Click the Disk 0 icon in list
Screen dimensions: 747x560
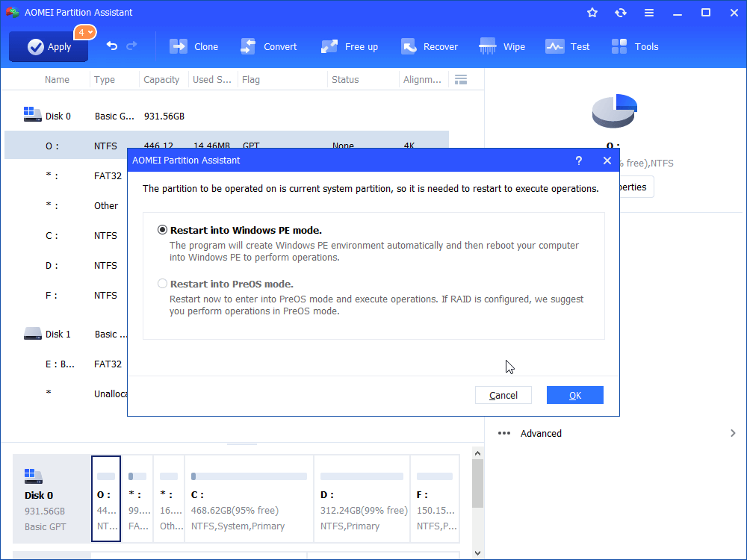coord(33,114)
